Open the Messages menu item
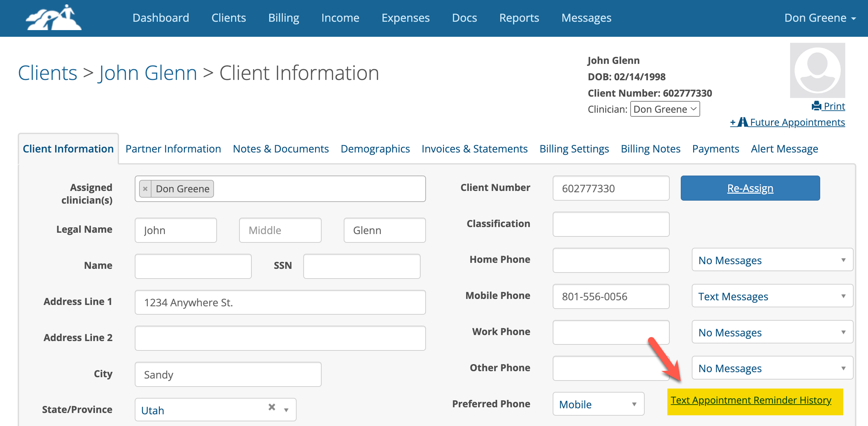Screen dimensions: 868x426 pyautogui.click(x=586, y=18)
